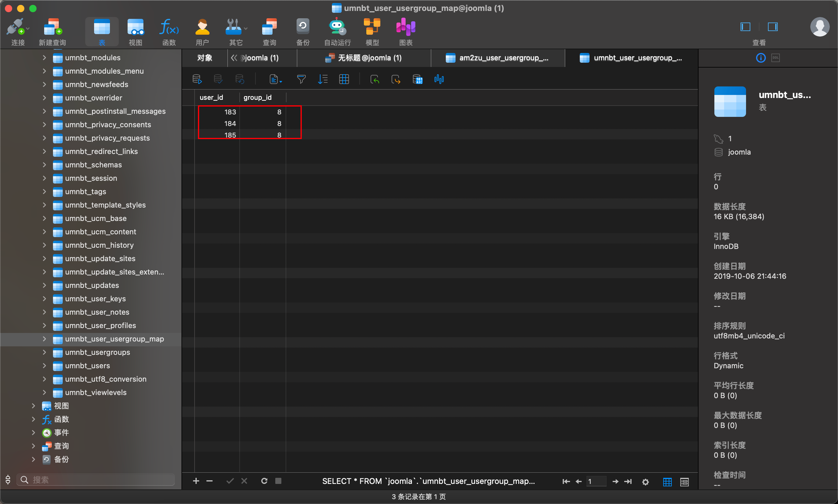
Task: Sort by the user_id column header
Action: [217, 97]
